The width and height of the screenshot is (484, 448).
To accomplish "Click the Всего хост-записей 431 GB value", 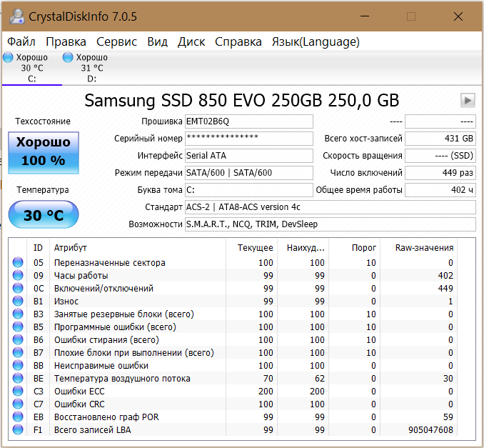I will point(440,139).
